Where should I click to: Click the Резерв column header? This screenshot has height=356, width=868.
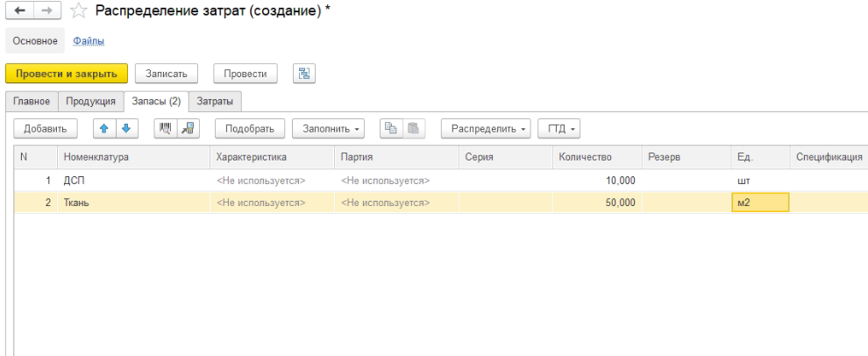point(687,157)
